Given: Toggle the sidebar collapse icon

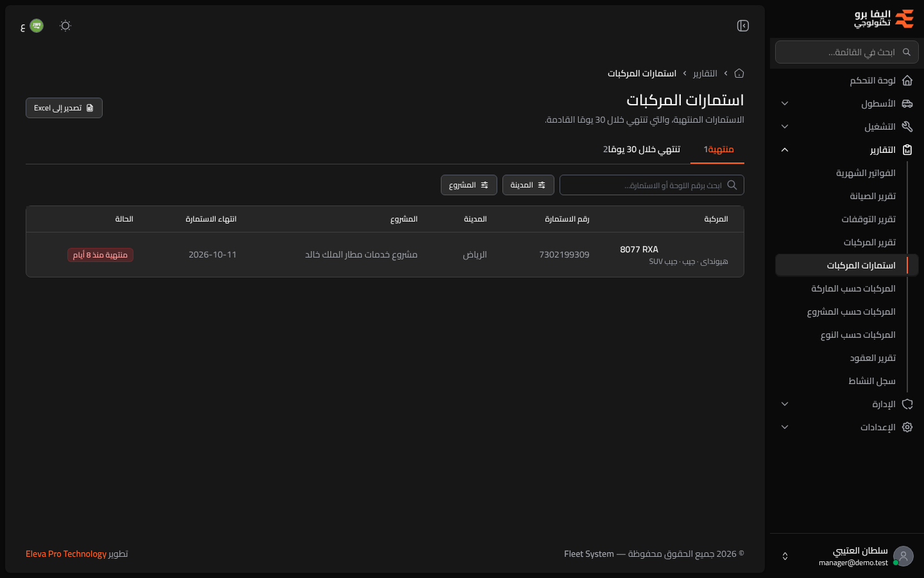Looking at the screenshot, I should click(743, 26).
